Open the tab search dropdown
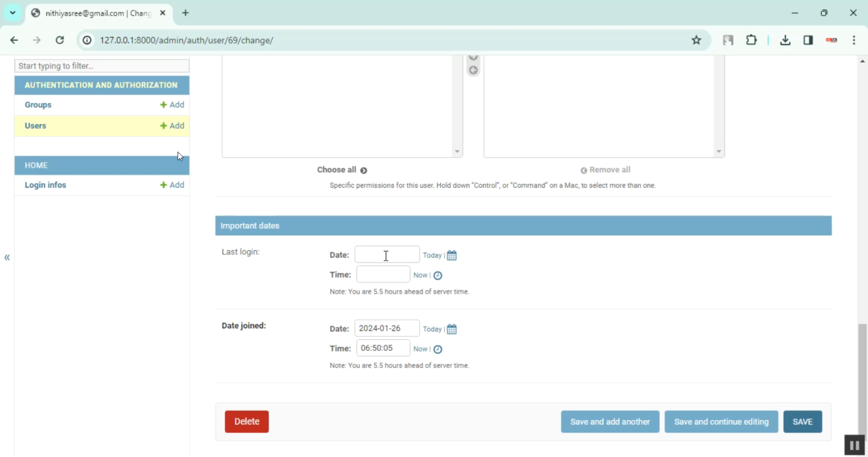This screenshot has width=868, height=457. coord(13,13)
